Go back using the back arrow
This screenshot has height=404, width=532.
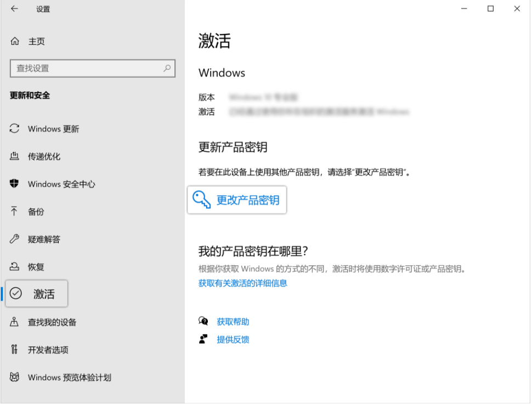[x=14, y=9]
